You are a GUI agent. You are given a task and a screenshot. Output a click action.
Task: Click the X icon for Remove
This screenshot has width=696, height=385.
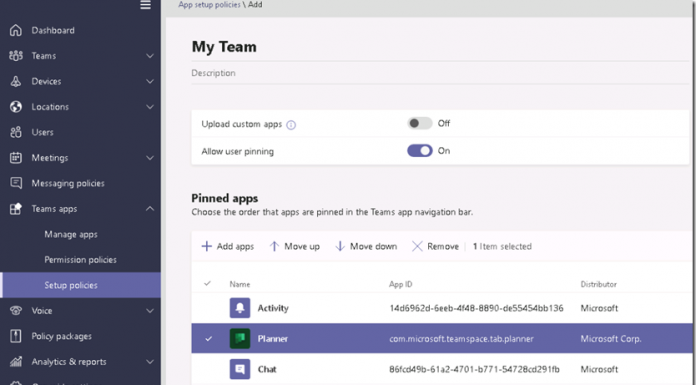pos(417,246)
